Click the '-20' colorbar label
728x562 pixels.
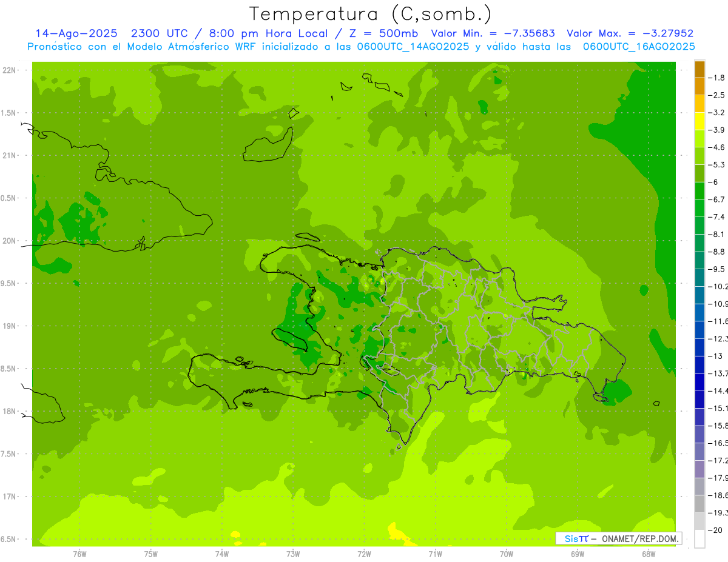(x=716, y=530)
